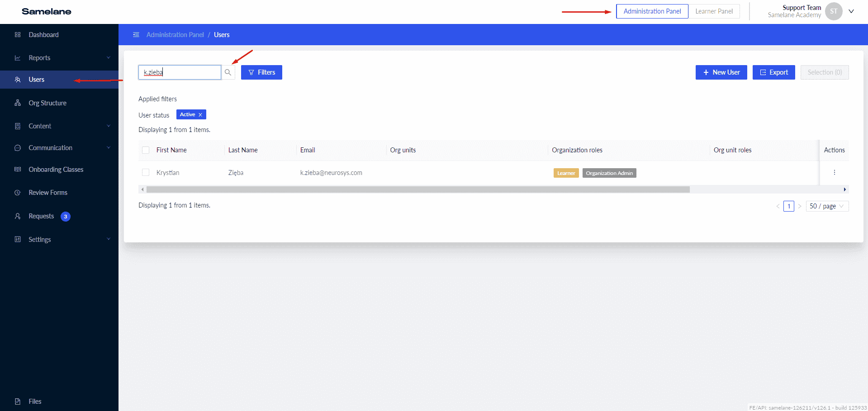Go to previous page arrow
The height and width of the screenshot is (411, 868).
[778, 206]
